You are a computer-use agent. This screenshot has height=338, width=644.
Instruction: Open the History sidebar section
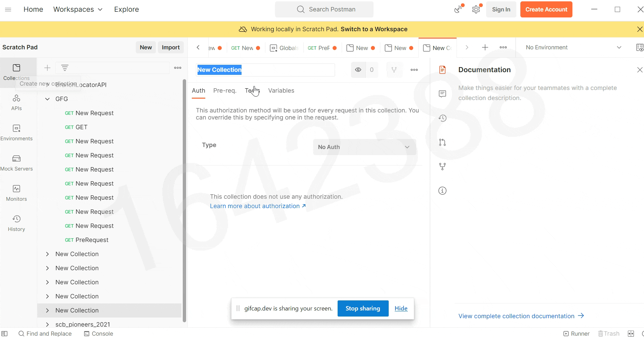(x=16, y=223)
